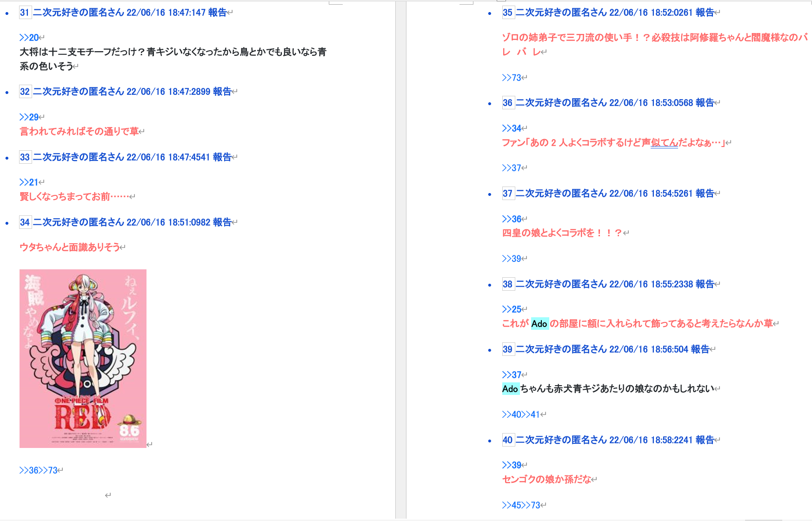Open the >>73 reference under post 35
Image resolution: width=812 pixels, height=521 pixels.
(x=512, y=78)
